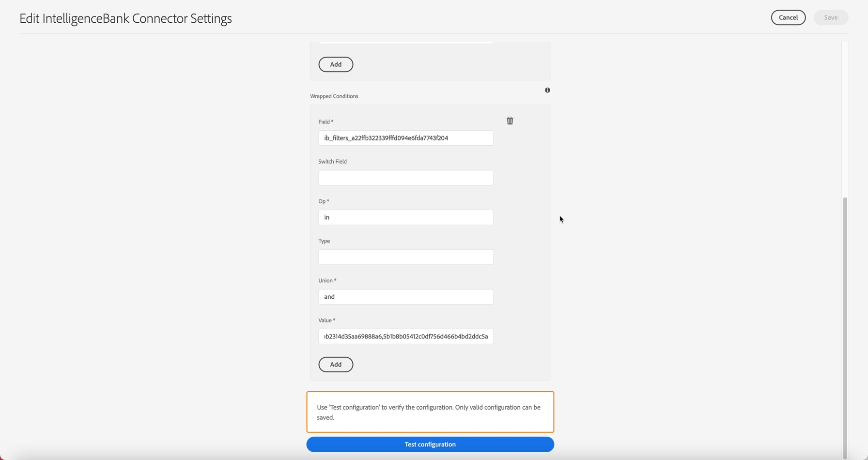The image size is (868, 460).
Task: Click the "Union *" label text
Action: pos(327,281)
